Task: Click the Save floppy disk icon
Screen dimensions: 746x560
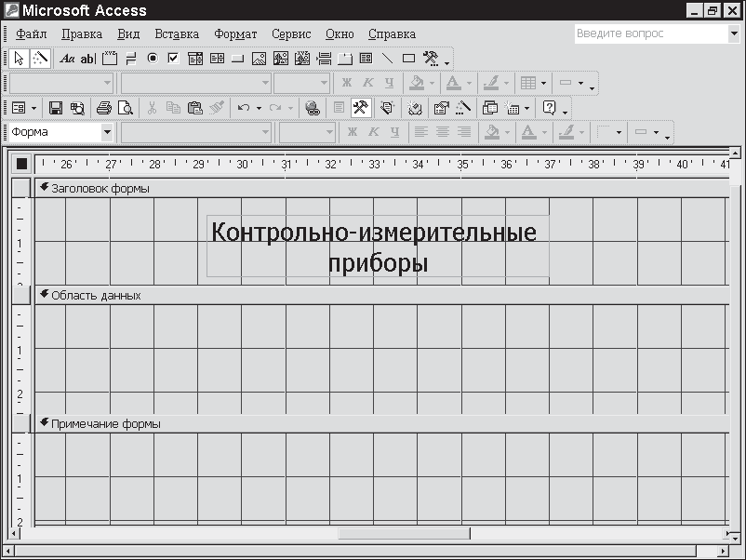Action: tap(56, 108)
